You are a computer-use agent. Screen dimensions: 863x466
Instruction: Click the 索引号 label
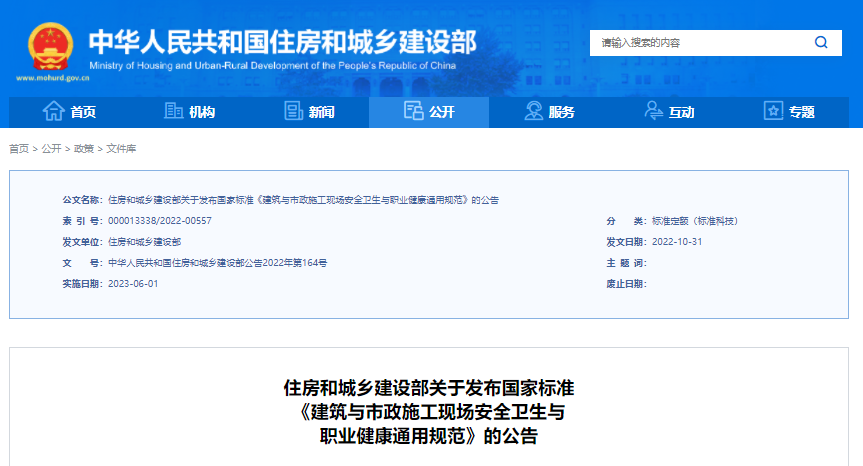pyautogui.click(x=83, y=221)
